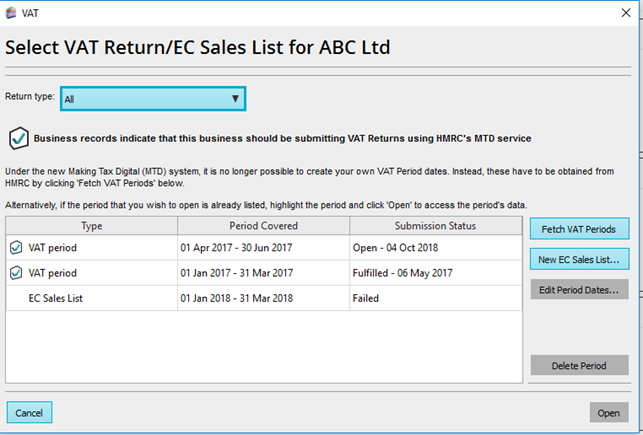
Task: Sort by the Type column header
Action: coord(92,226)
